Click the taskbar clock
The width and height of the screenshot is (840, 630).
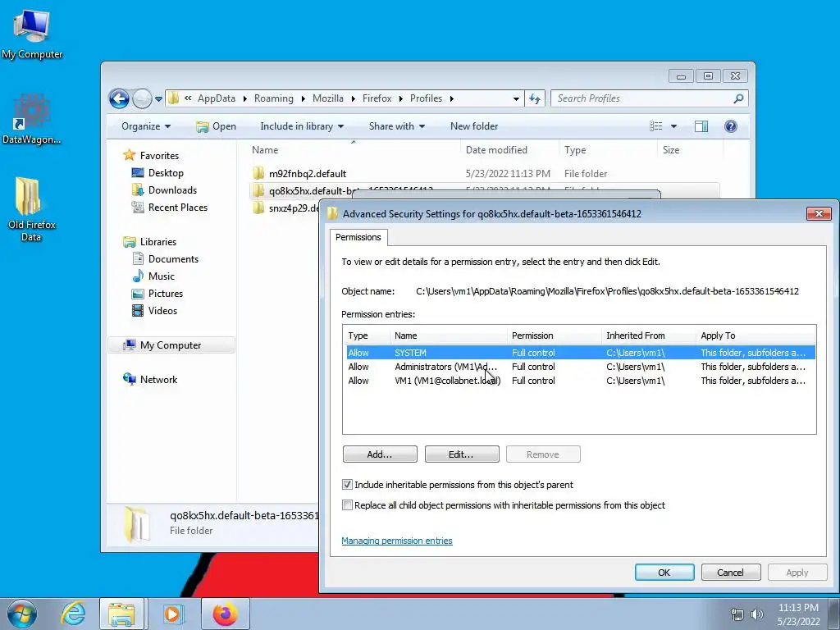[798, 614]
